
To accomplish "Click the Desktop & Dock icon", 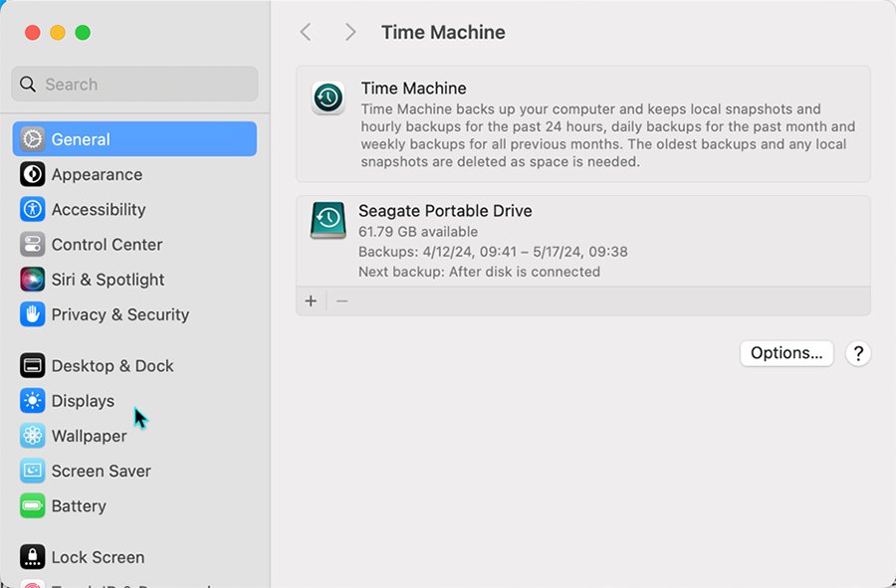I will [33, 366].
